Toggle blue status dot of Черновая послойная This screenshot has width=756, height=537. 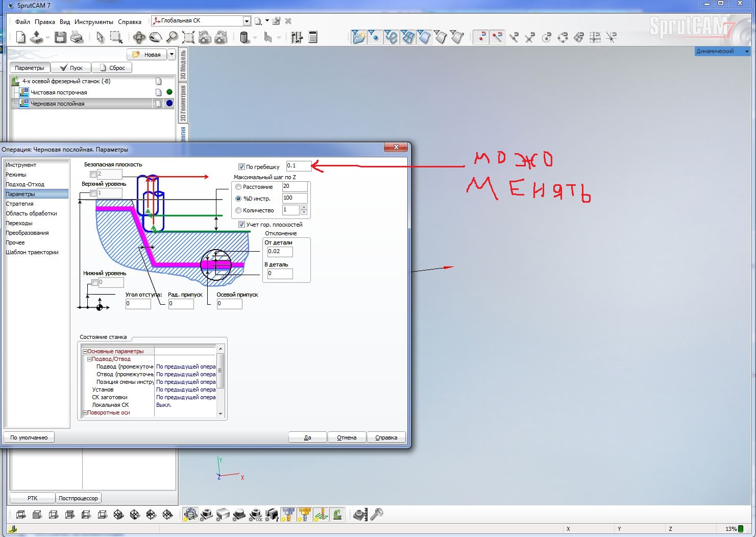click(169, 103)
